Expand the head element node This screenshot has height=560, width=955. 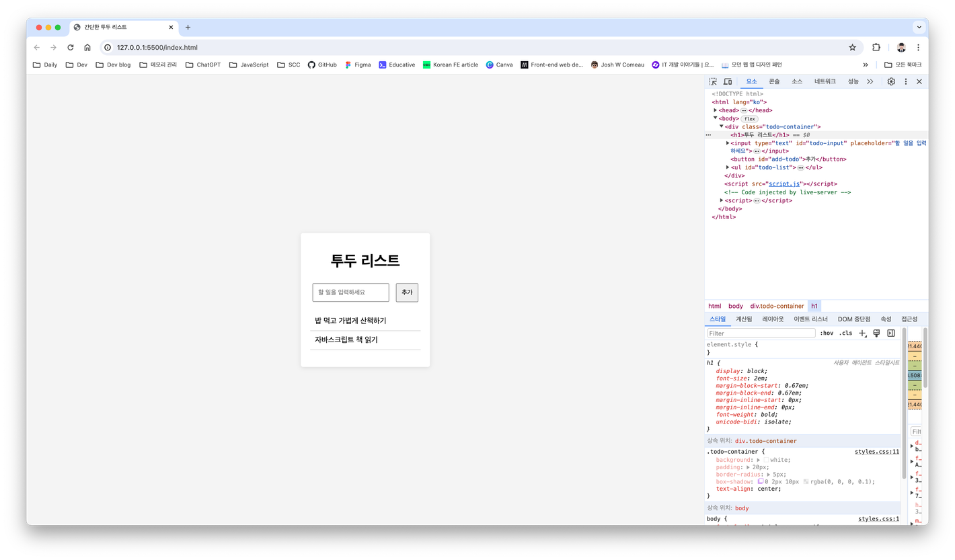tap(716, 110)
